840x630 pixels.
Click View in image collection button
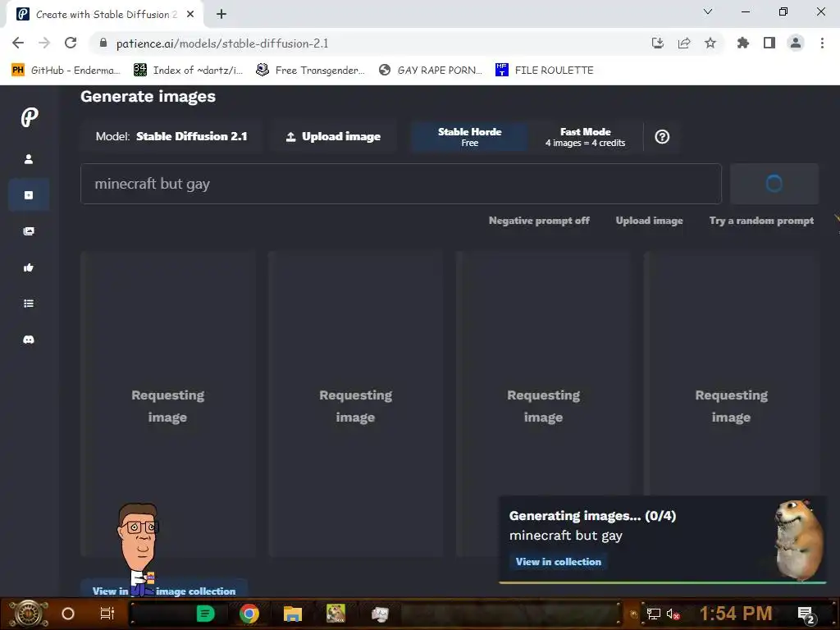click(164, 591)
